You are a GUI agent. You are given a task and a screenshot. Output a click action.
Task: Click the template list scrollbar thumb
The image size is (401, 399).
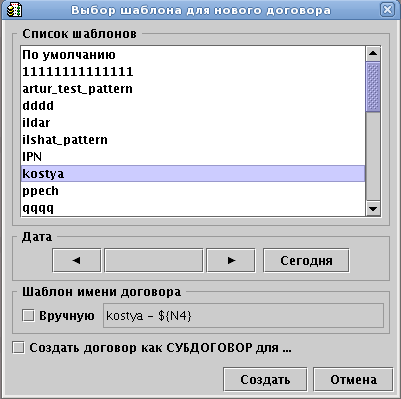pos(373,87)
